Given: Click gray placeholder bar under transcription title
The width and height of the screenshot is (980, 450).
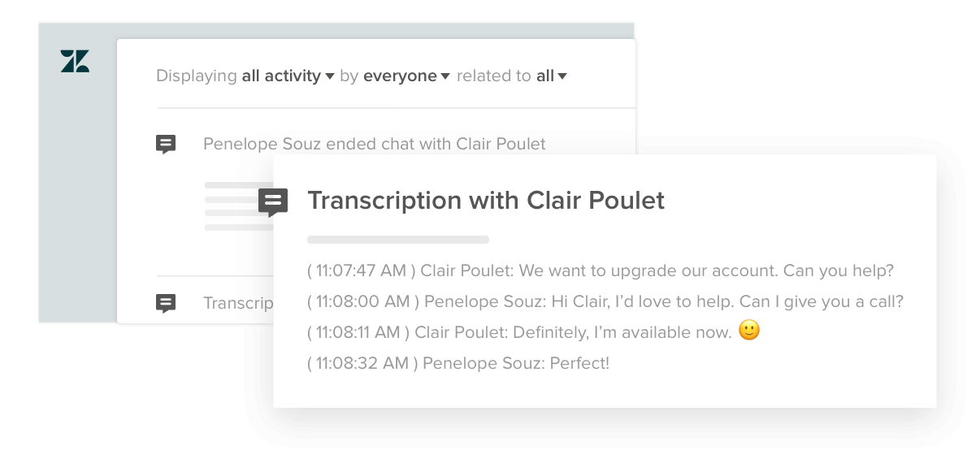Looking at the screenshot, I should click(x=398, y=240).
